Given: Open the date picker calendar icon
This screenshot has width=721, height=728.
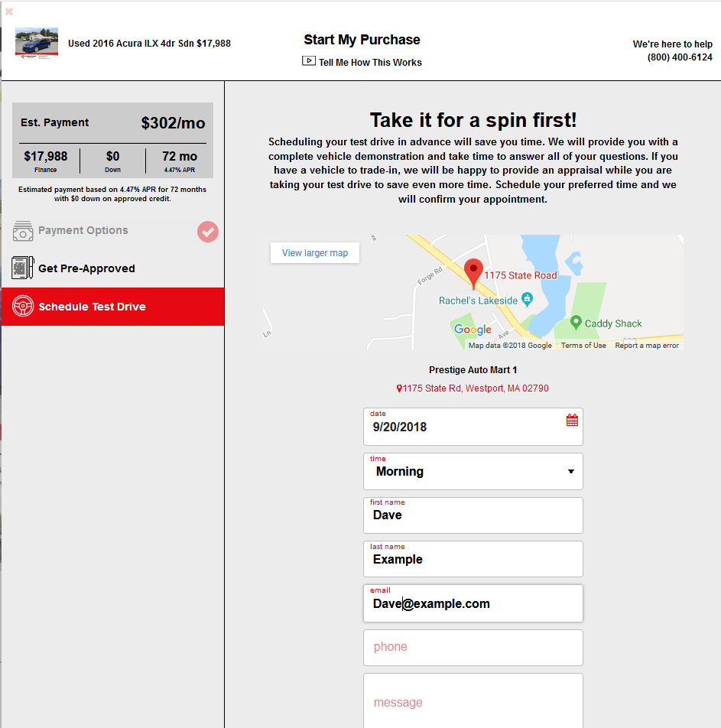Looking at the screenshot, I should [572, 420].
